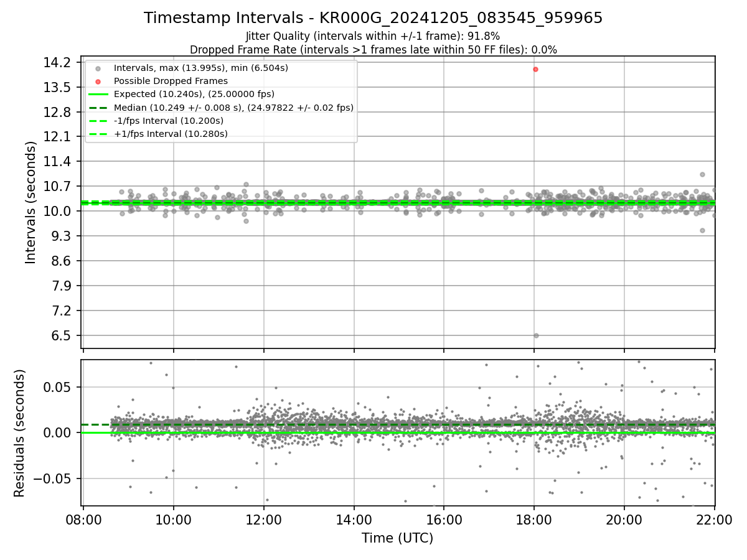Click the "08:00" time tick label

83,520
